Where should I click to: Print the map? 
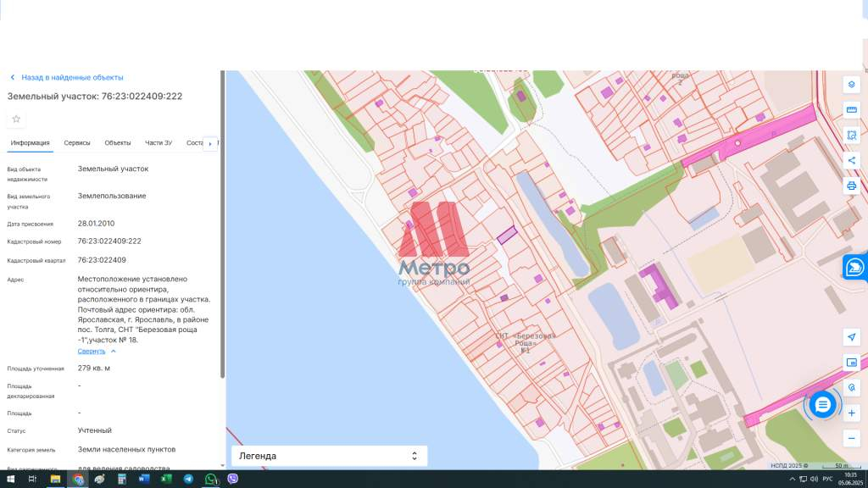click(851, 186)
